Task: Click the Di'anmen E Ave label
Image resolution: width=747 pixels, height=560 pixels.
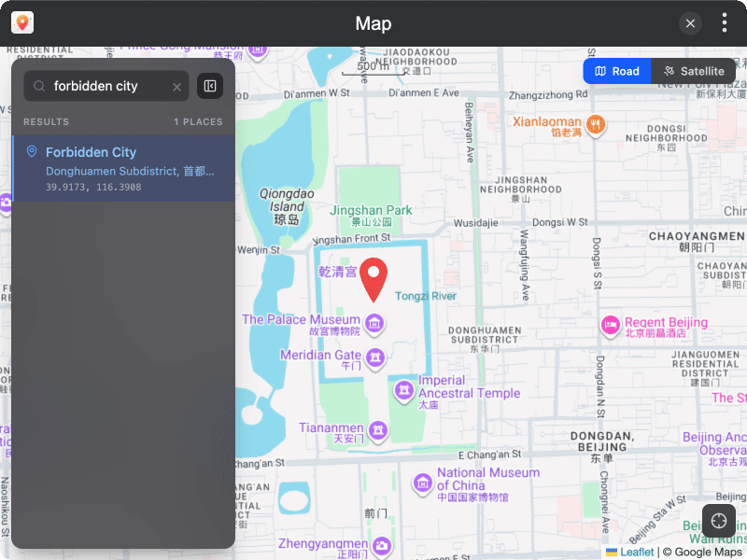Action: point(424,92)
